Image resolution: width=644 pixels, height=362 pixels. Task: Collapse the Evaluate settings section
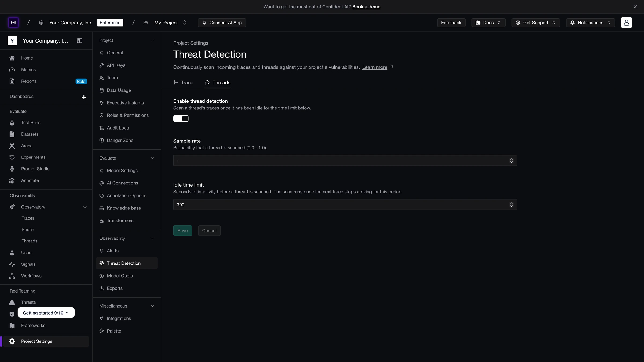[152, 158]
